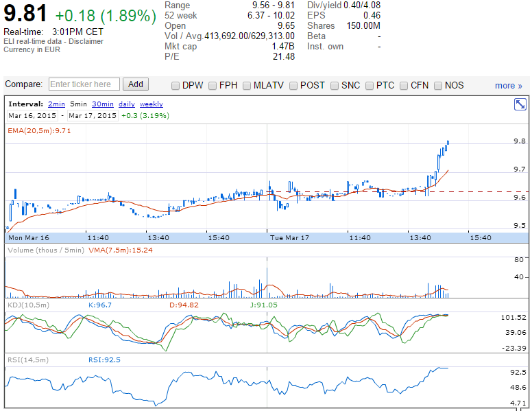Click the KDJ(10,5m) indicator label
The width and height of the screenshot is (532, 411).
tap(29, 305)
